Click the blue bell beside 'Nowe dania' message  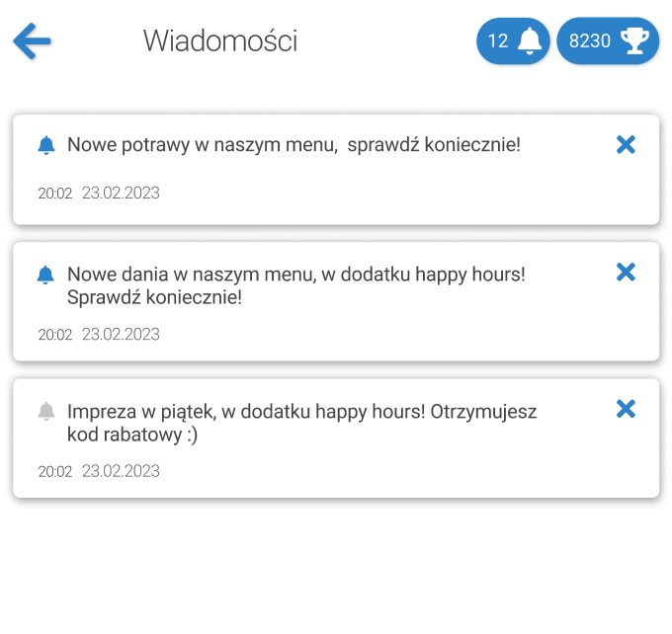(45, 275)
